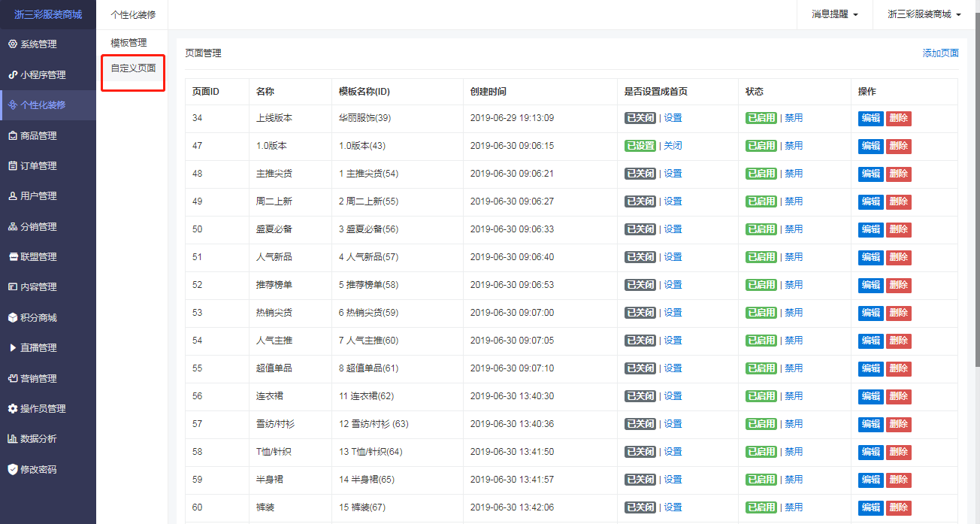Image resolution: width=980 pixels, height=524 pixels.
Task: Click the 直播管理 play icon
Action: (x=12, y=348)
